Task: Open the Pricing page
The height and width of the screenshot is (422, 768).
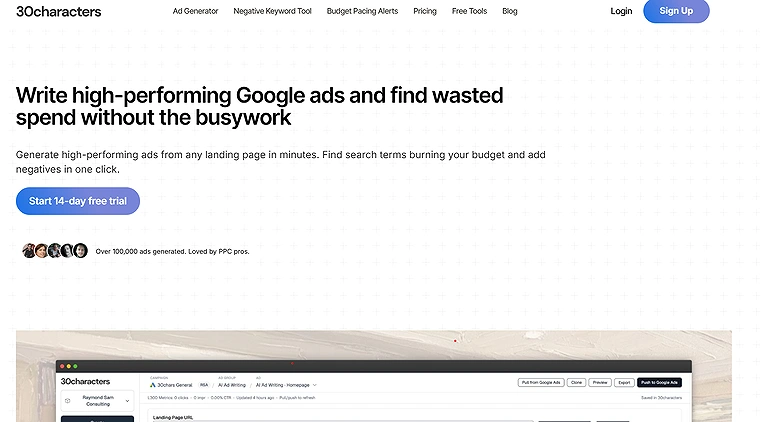Action: coord(425,11)
